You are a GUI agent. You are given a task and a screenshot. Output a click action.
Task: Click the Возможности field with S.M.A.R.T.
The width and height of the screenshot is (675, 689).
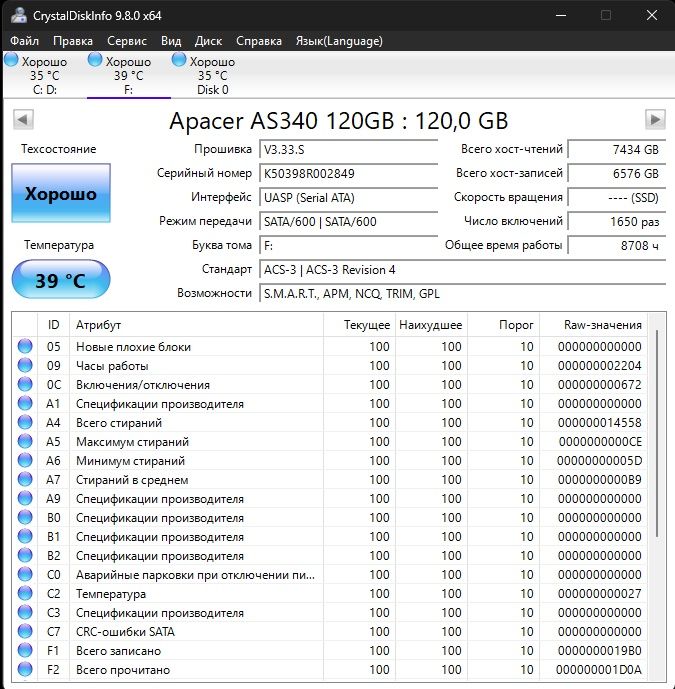[462, 294]
